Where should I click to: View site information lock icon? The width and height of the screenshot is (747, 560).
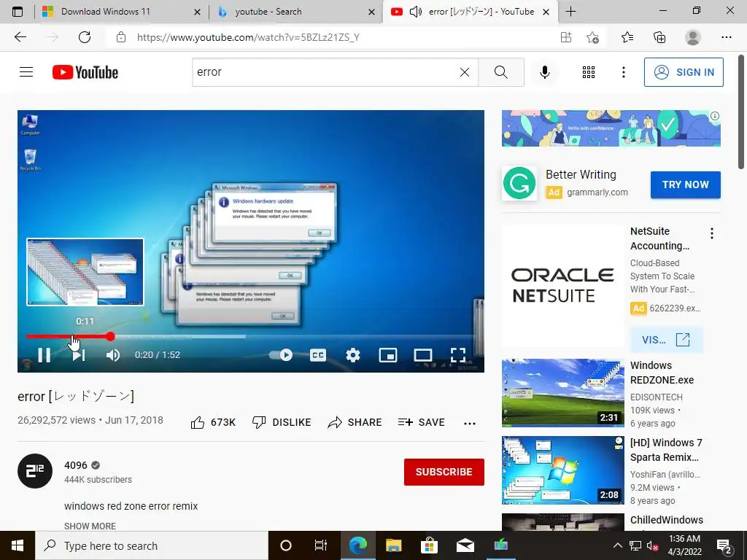click(x=121, y=37)
